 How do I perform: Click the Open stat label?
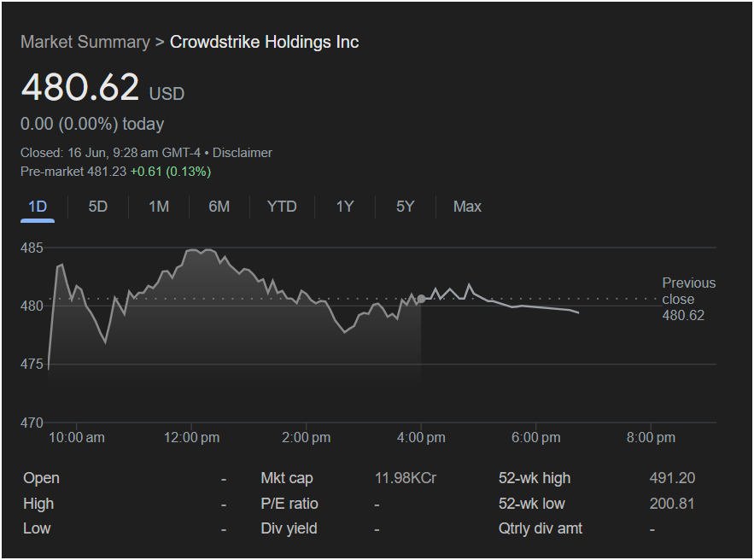[x=41, y=478]
